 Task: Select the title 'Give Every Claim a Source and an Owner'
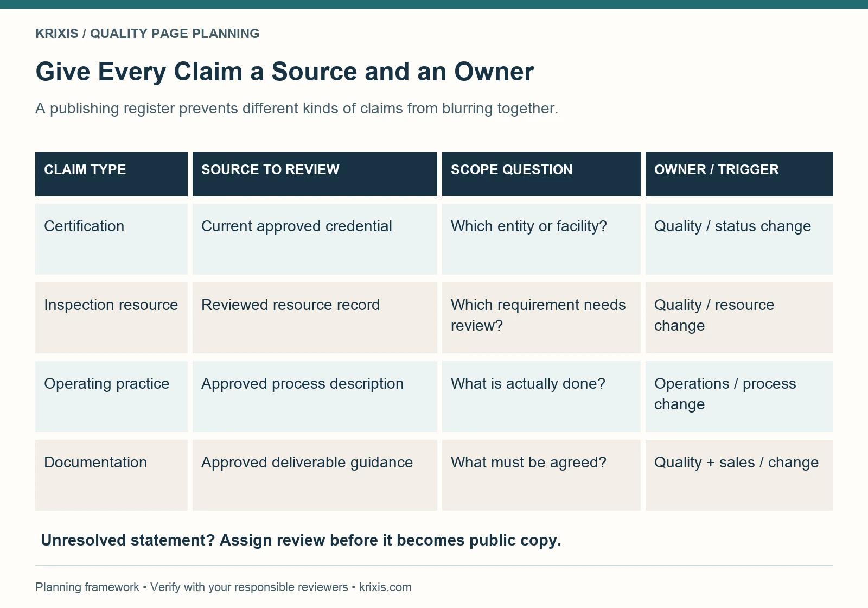coord(285,72)
